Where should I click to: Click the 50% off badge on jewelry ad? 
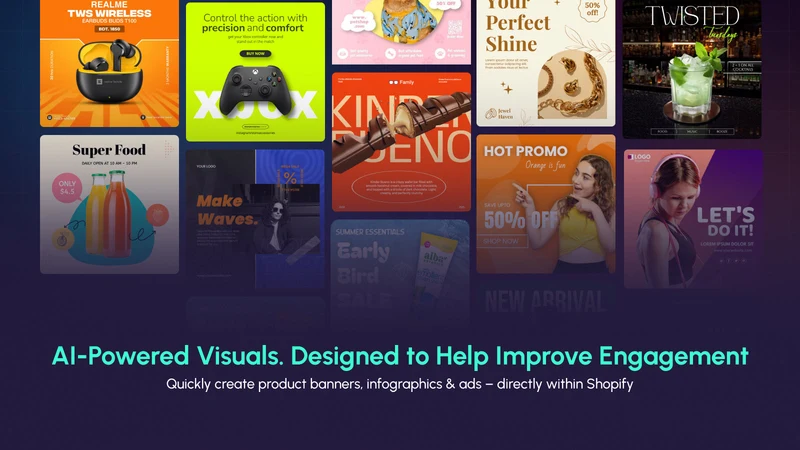[x=592, y=9]
